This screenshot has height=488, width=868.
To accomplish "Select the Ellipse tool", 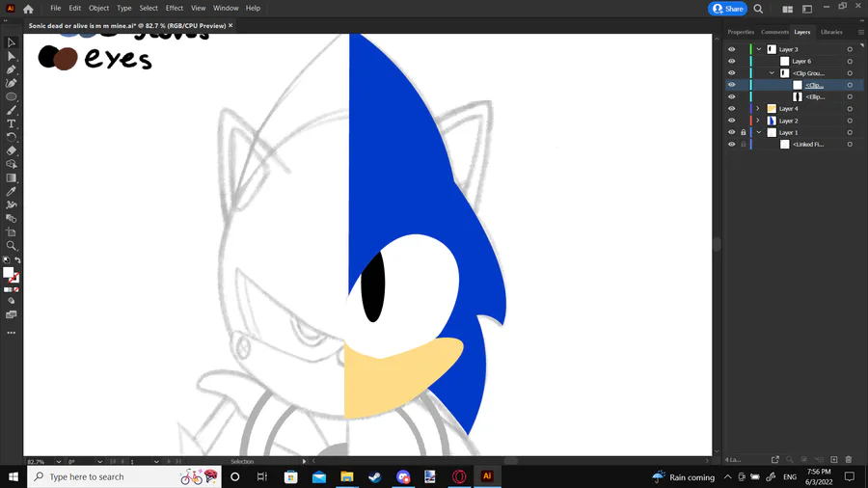I will [x=11, y=96].
